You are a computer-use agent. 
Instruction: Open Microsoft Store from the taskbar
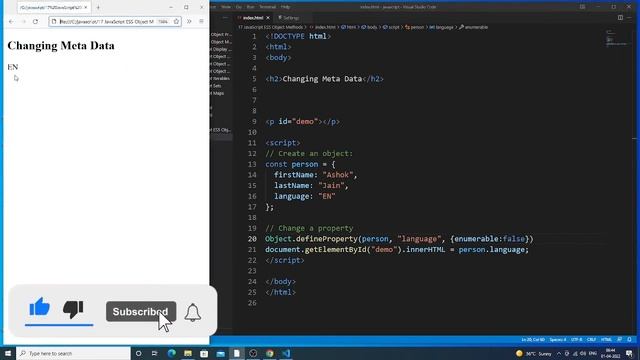tap(204, 353)
